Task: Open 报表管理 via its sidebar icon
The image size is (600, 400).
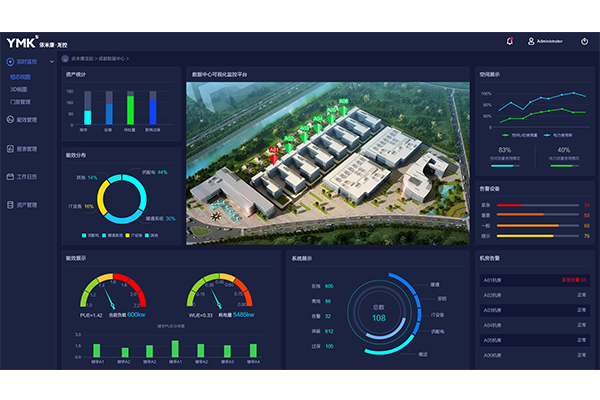Action: click(x=9, y=149)
